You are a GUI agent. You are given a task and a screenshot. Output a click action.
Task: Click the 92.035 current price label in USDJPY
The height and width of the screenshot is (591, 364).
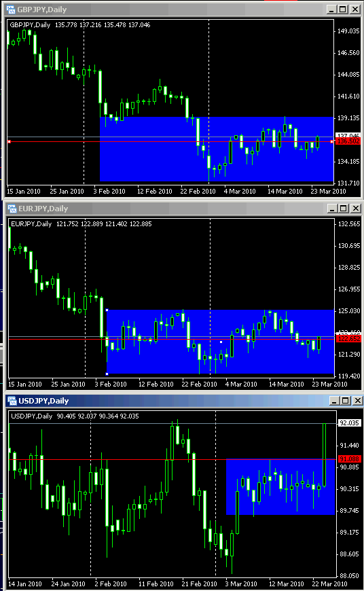pyautogui.click(x=349, y=423)
